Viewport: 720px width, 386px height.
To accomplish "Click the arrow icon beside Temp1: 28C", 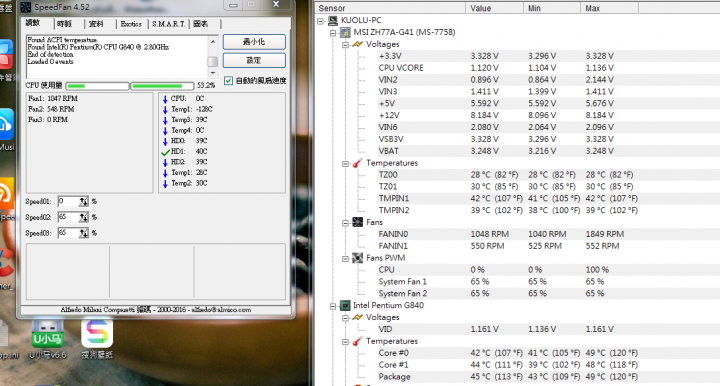I will 165,173.
